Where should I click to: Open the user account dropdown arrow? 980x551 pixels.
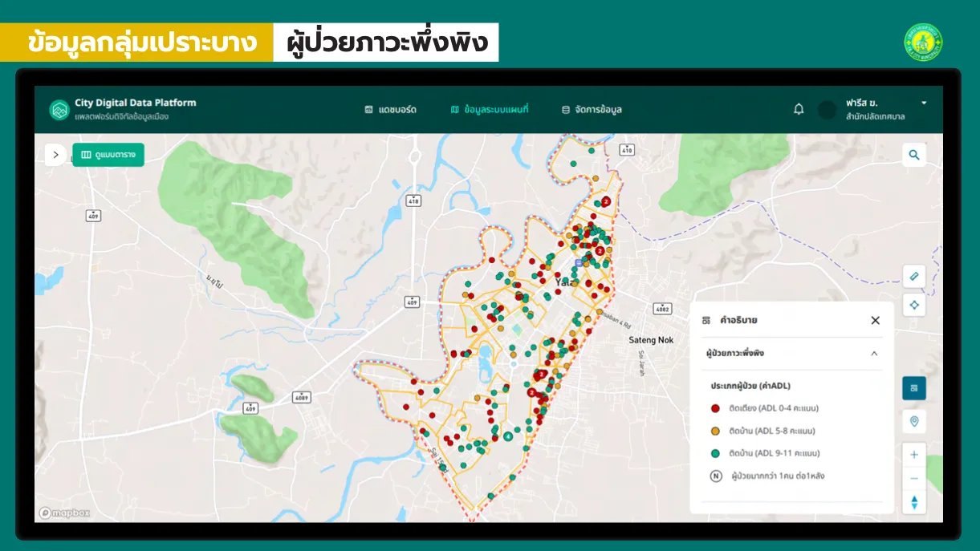[924, 103]
